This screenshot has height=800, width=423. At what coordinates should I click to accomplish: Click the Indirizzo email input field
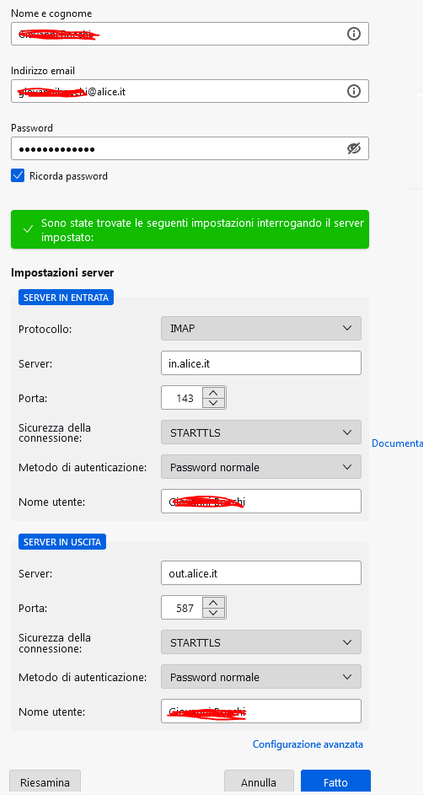tap(190, 91)
